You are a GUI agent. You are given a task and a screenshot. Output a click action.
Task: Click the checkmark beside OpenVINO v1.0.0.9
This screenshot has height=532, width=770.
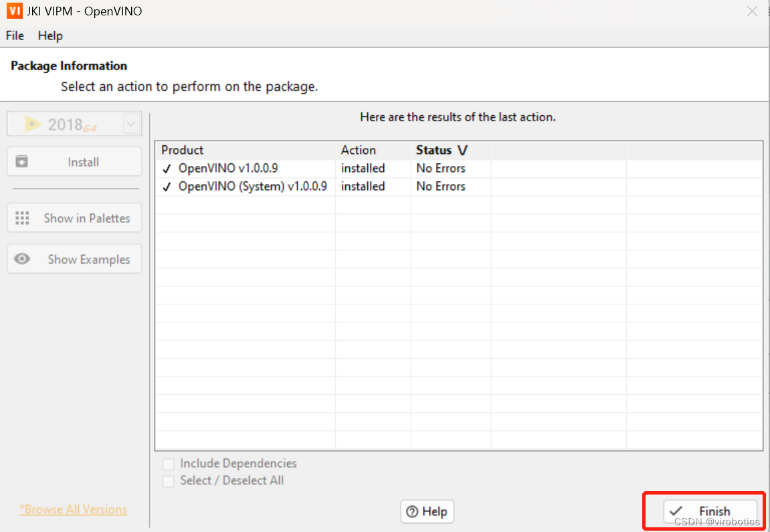tap(167, 169)
